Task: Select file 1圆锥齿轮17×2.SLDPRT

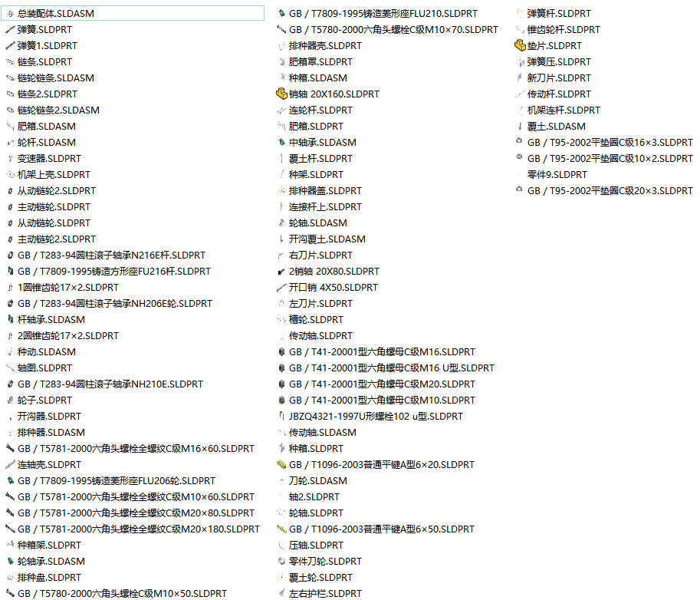Action: pyautogui.click(x=68, y=287)
